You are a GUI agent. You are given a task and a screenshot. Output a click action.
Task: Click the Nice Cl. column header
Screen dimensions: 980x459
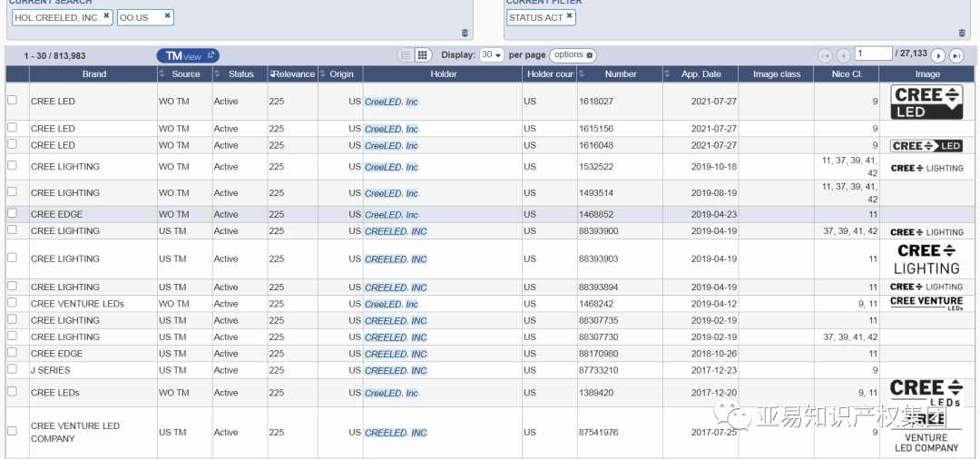tap(847, 74)
